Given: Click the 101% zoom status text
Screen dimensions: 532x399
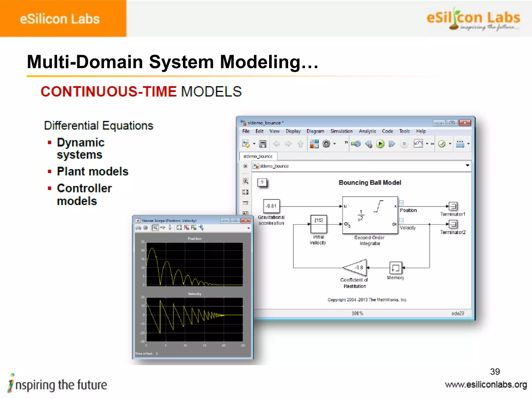Looking at the screenshot, I should tap(357, 313).
